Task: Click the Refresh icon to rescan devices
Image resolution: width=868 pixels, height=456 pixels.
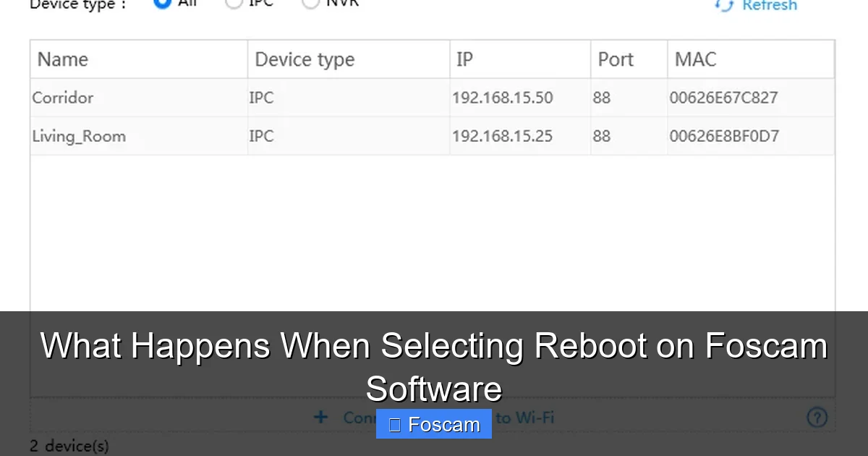Action: click(x=723, y=5)
